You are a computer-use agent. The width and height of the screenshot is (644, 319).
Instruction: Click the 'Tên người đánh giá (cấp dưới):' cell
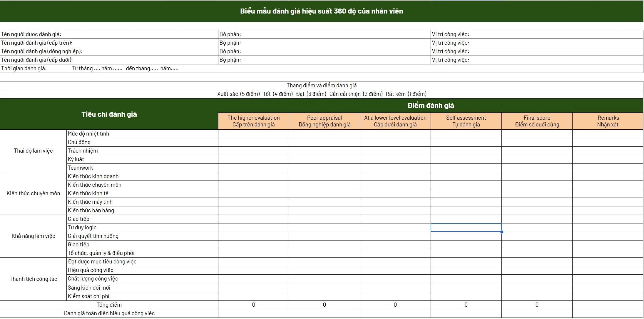click(x=109, y=60)
